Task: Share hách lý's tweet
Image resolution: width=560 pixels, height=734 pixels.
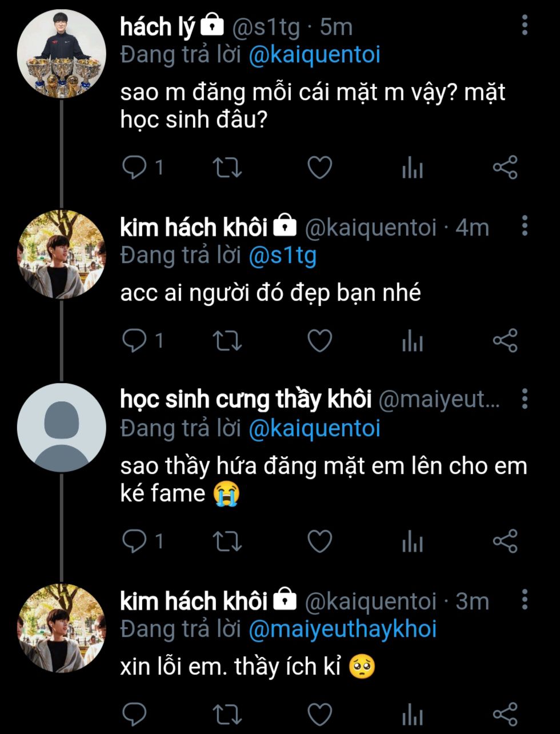Action: point(505,167)
